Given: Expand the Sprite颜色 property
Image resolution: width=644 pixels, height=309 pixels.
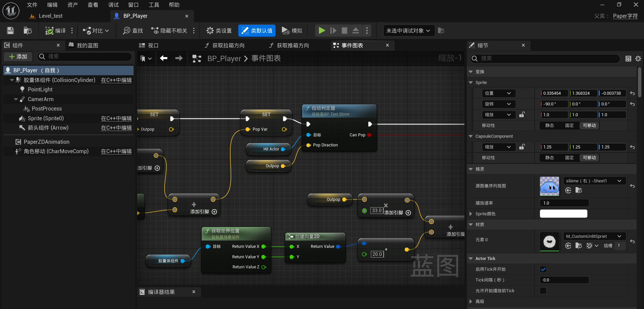Looking at the screenshot, I should click(471, 214).
